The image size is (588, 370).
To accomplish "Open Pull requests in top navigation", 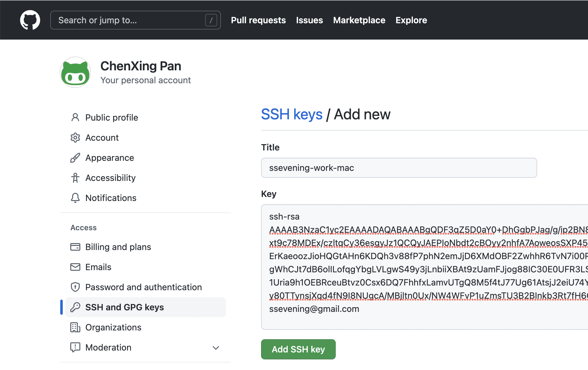I will 258,20.
